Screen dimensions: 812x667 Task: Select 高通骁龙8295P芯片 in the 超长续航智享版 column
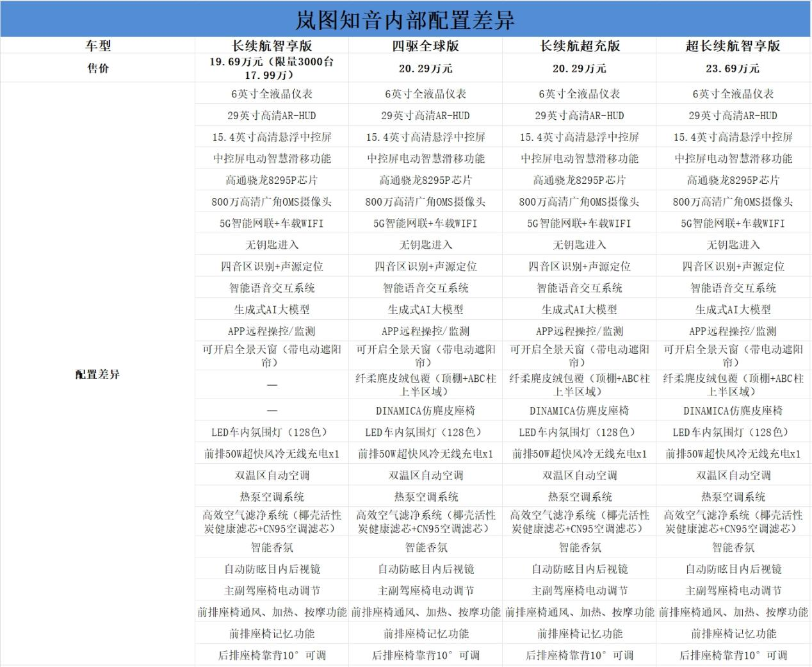[733, 180]
